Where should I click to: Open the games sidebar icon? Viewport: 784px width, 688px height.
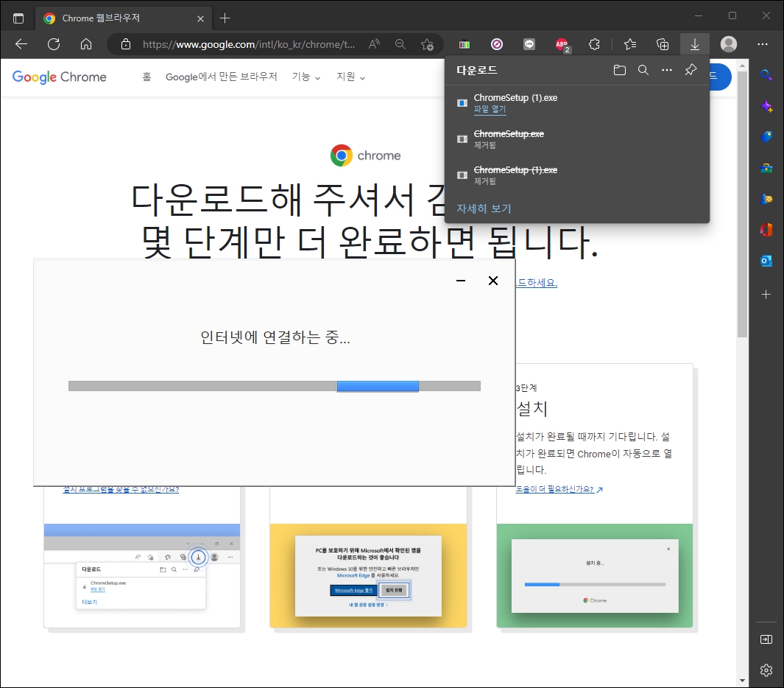(766, 199)
